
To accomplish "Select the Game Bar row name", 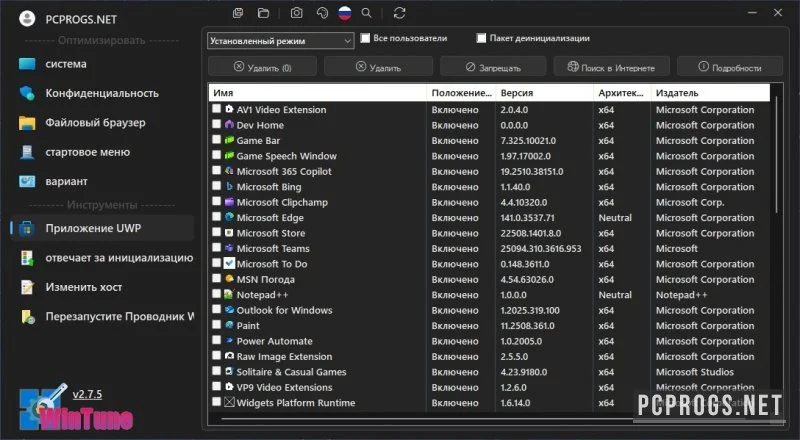I will pos(258,140).
